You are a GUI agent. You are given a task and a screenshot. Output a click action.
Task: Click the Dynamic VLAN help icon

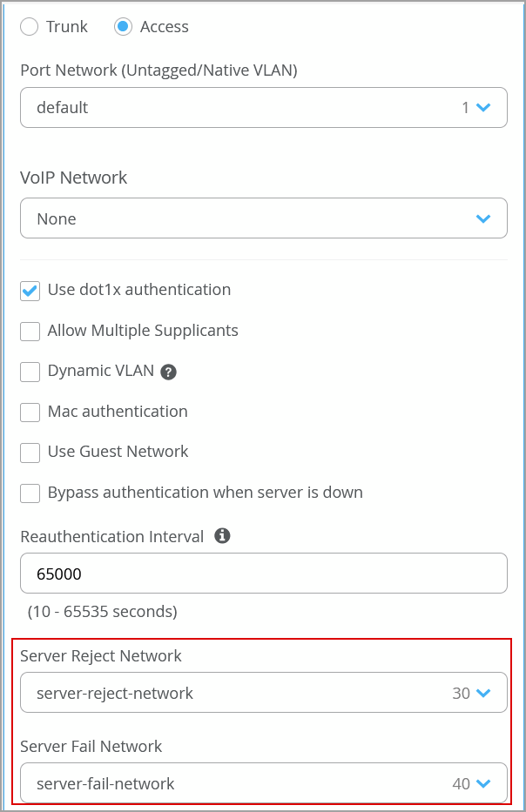[x=169, y=372]
